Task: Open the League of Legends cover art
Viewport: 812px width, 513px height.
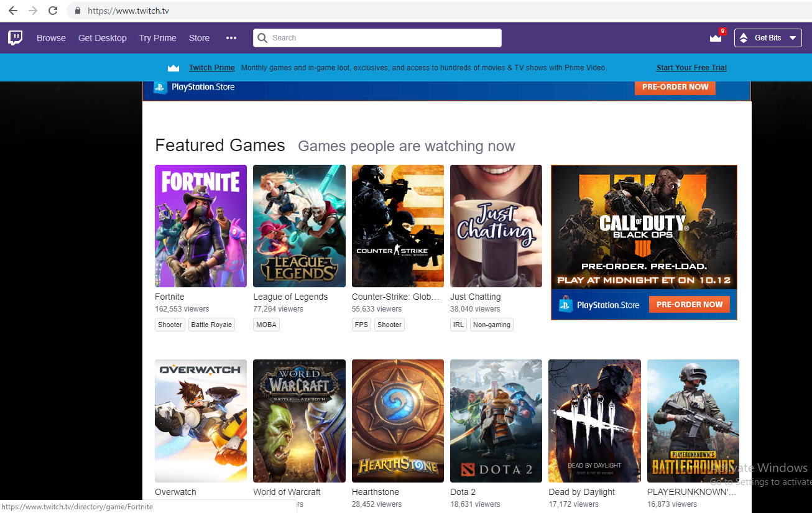Action: tap(299, 226)
